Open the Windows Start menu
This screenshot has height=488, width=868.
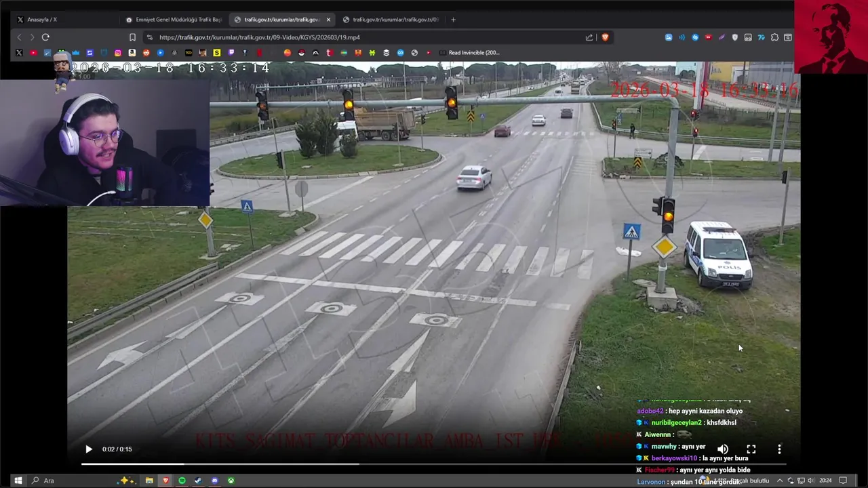(18, 481)
